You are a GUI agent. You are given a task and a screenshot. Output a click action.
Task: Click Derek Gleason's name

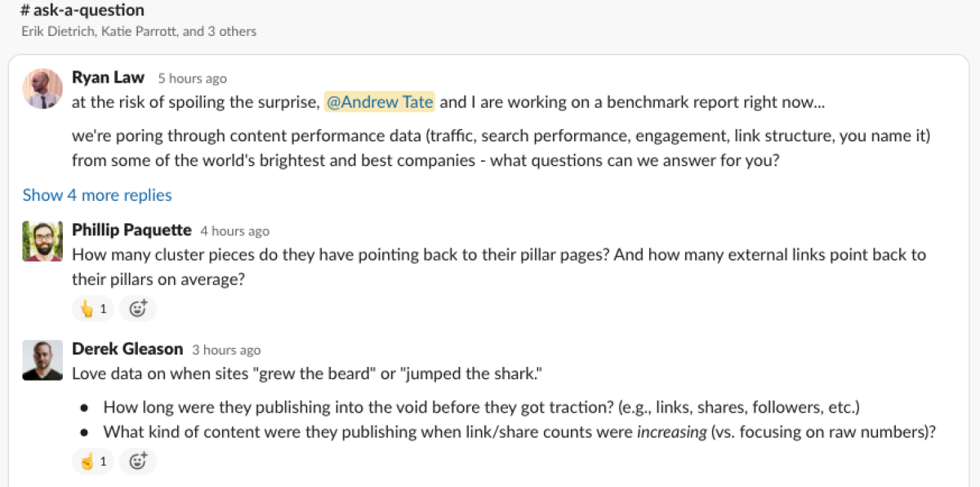click(127, 349)
